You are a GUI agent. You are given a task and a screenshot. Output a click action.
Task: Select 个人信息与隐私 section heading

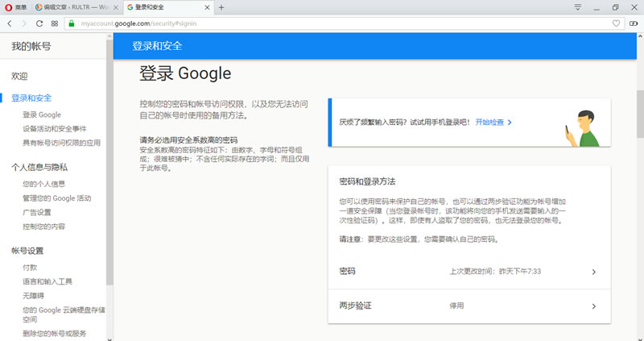click(x=39, y=168)
